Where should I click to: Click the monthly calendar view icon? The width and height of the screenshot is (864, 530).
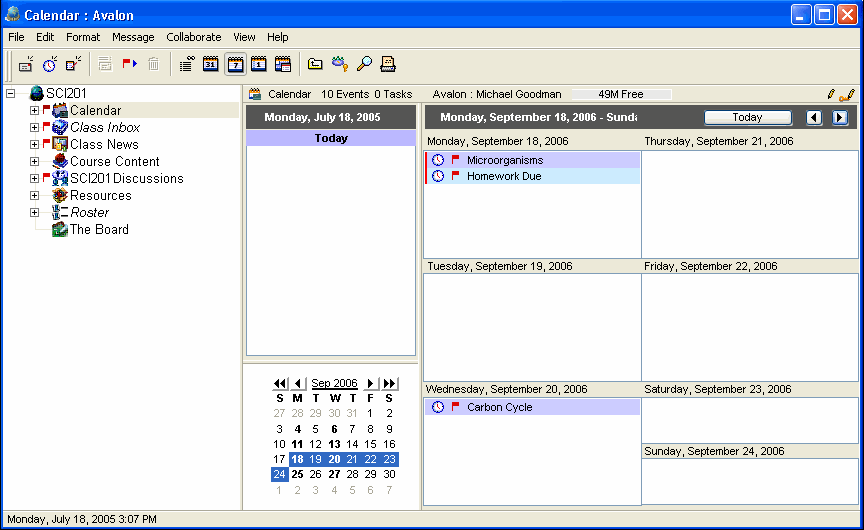coord(211,64)
